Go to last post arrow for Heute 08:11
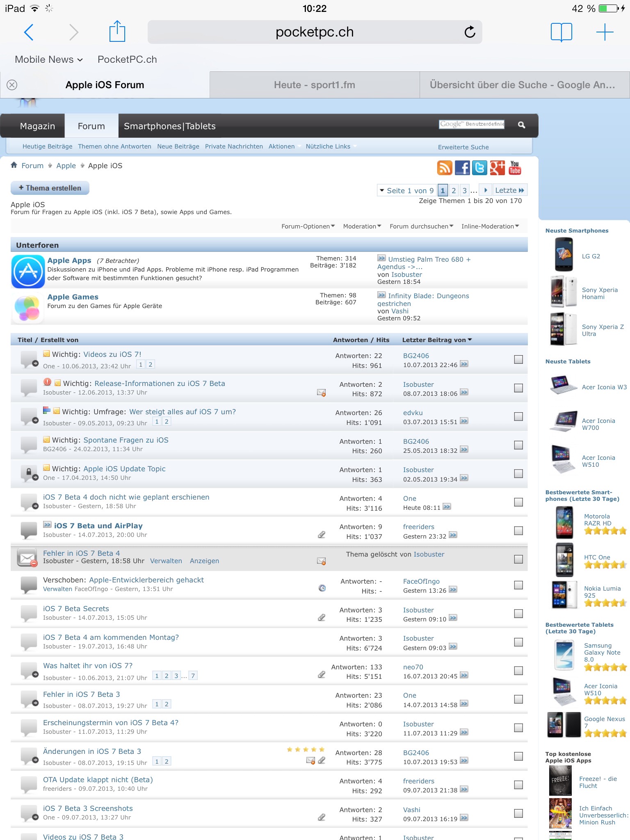The height and width of the screenshot is (840, 630). (x=447, y=507)
